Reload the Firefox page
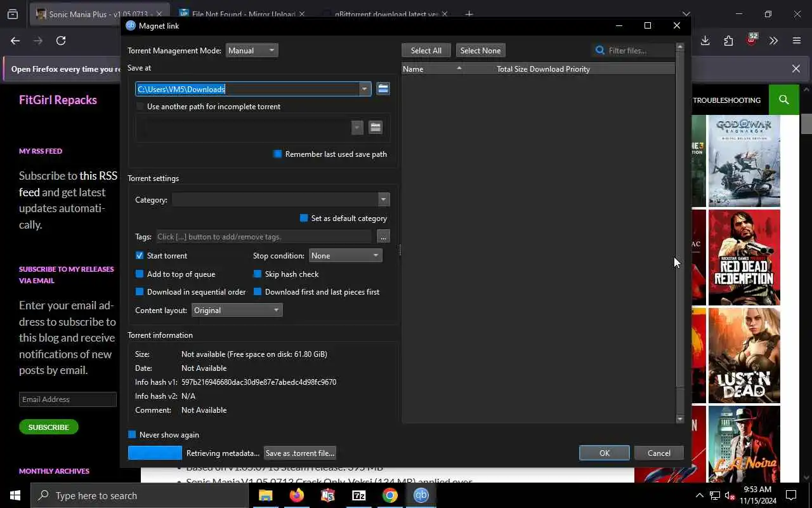812x508 pixels. click(x=61, y=41)
